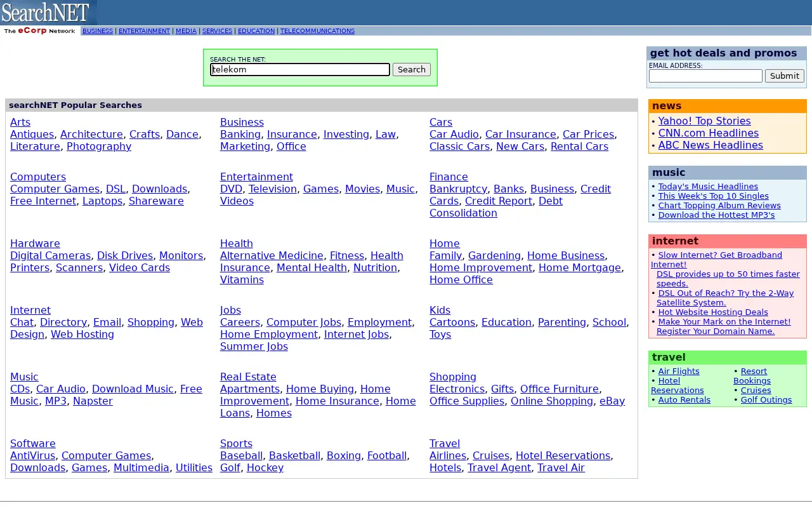Viewport: 812px width, 508px height.
Task: Open the BUSINESS top navigation link
Action: point(98,31)
